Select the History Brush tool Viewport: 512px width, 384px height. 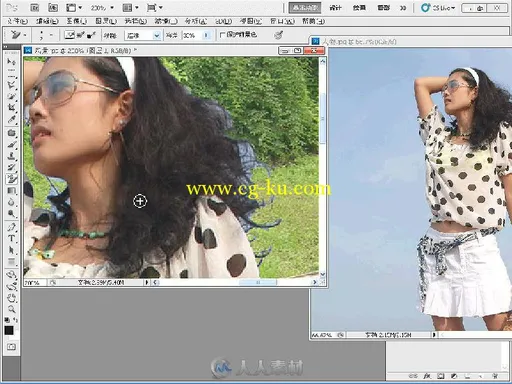click(x=11, y=167)
